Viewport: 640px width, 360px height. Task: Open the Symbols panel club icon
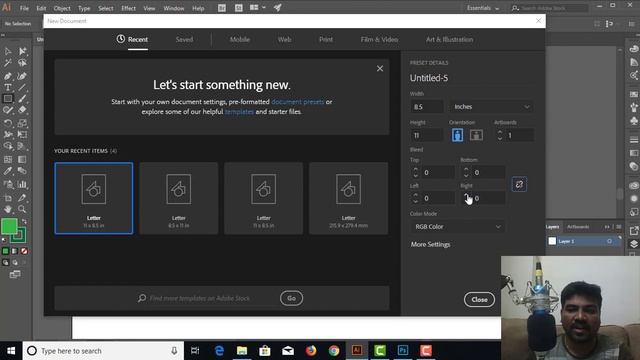(x=633, y=121)
